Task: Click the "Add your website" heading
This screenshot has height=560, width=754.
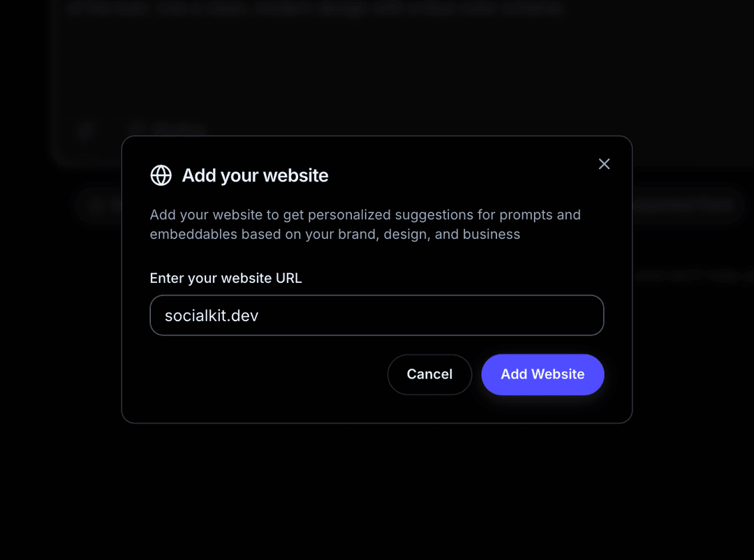Action: click(x=255, y=175)
